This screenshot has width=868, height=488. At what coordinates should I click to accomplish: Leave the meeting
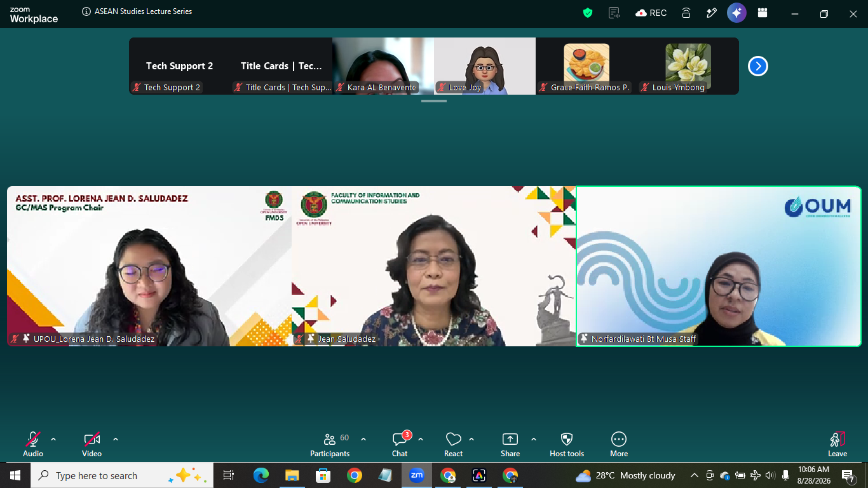837,444
